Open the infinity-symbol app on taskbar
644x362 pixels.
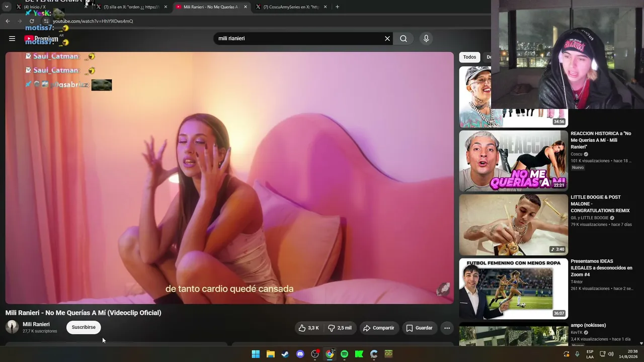click(x=388, y=354)
